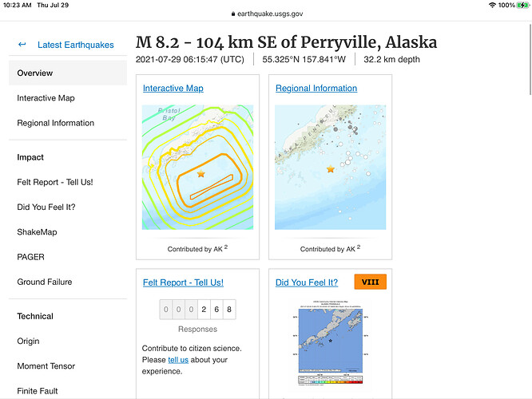Open the Latest Earthquakes link
The height and width of the screenshot is (399, 532).
[x=76, y=45]
